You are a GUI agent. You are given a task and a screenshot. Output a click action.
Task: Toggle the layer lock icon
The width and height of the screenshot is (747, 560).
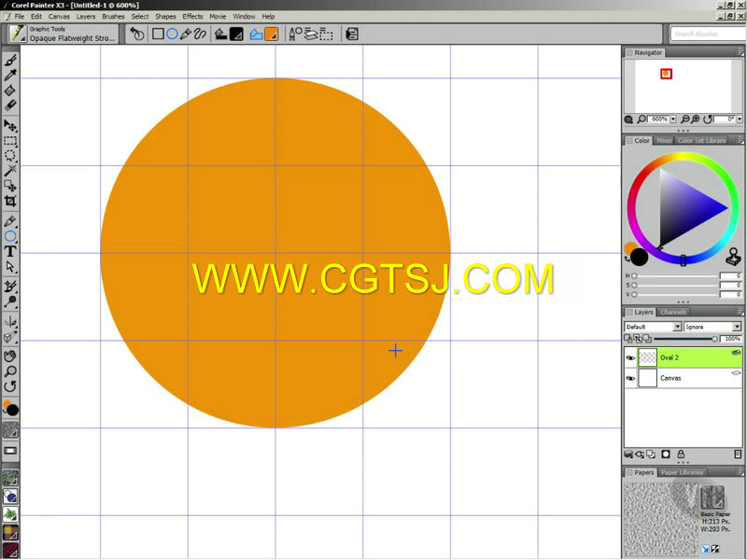(681, 455)
